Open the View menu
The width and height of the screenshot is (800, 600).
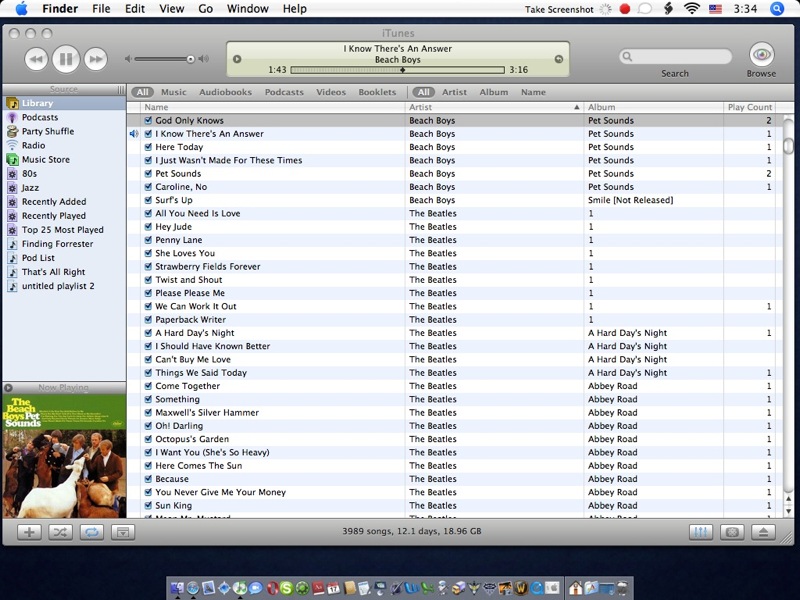coord(172,9)
